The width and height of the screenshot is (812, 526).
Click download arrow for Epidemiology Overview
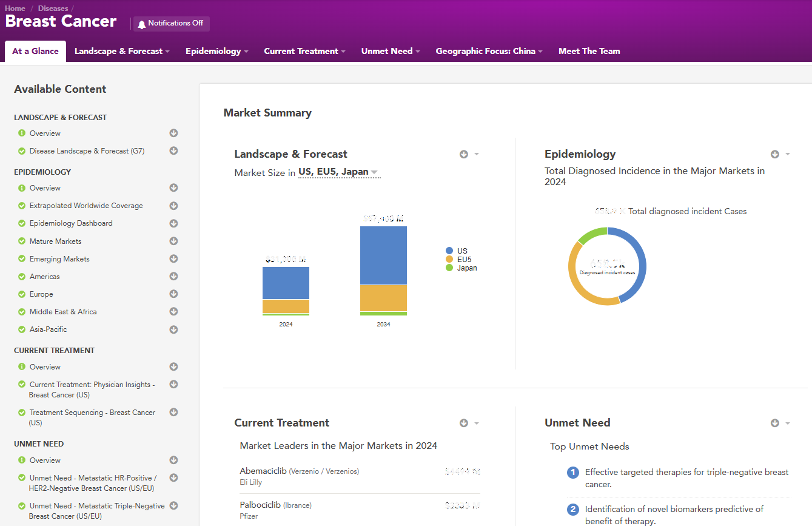(x=173, y=187)
